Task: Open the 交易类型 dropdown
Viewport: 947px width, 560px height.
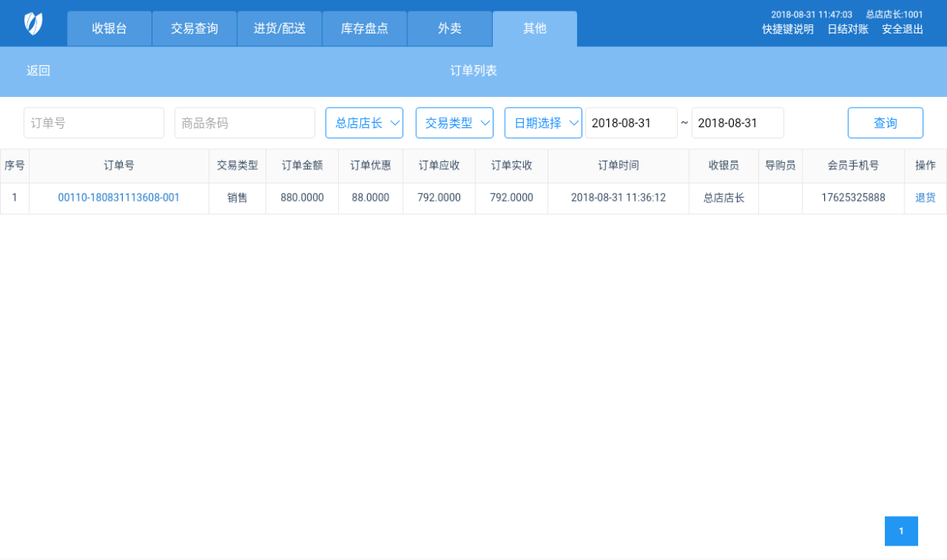Action: pos(454,123)
